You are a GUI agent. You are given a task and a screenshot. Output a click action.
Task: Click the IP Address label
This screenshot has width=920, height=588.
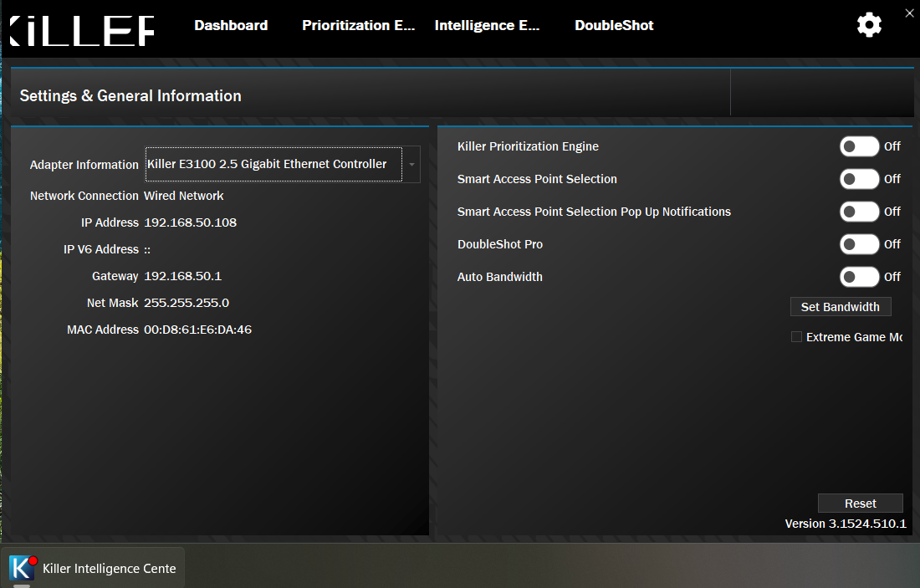[x=110, y=222]
